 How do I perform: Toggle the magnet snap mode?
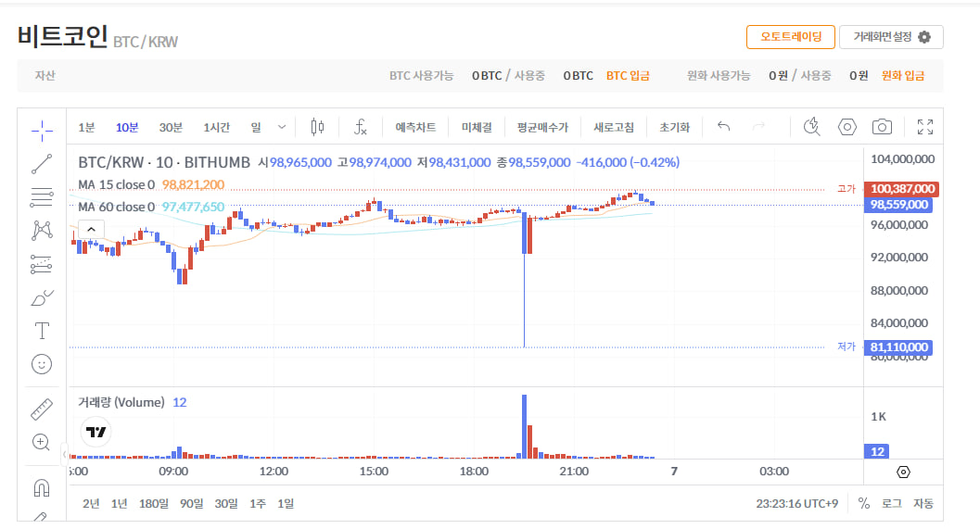[42, 488]
